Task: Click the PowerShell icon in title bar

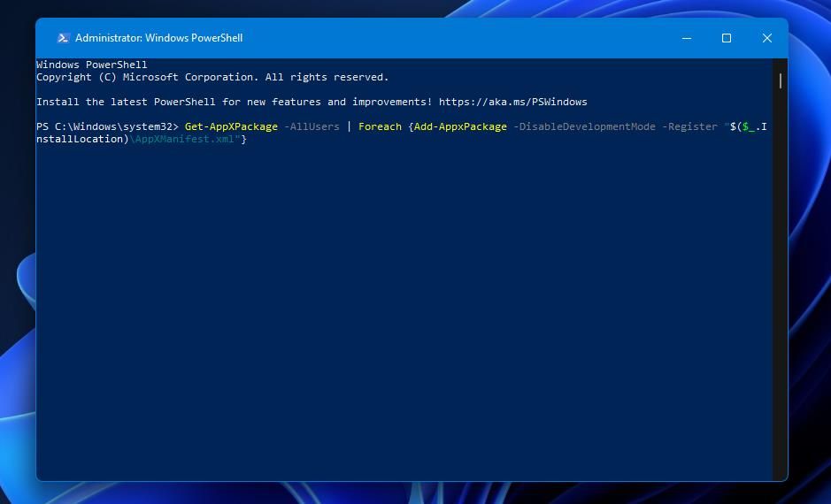Action: (x=64, y=38)
